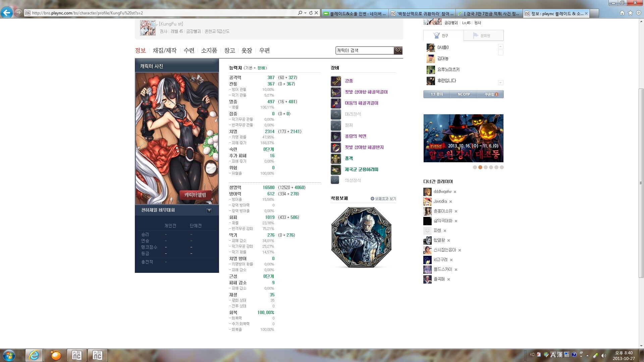Click the 1:1 문의 button
The height and width of the screenshot is (362, 644).
point(437,95)
